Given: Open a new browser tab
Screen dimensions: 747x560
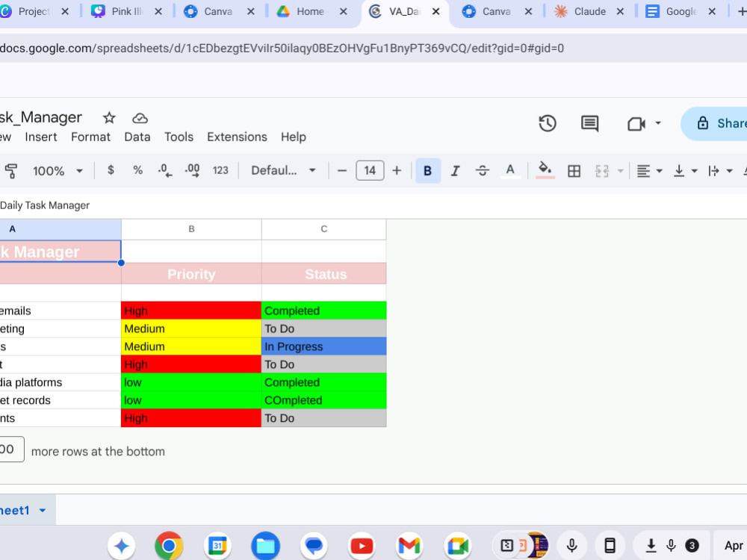Looking at the screenshot, I should point(741,11).
